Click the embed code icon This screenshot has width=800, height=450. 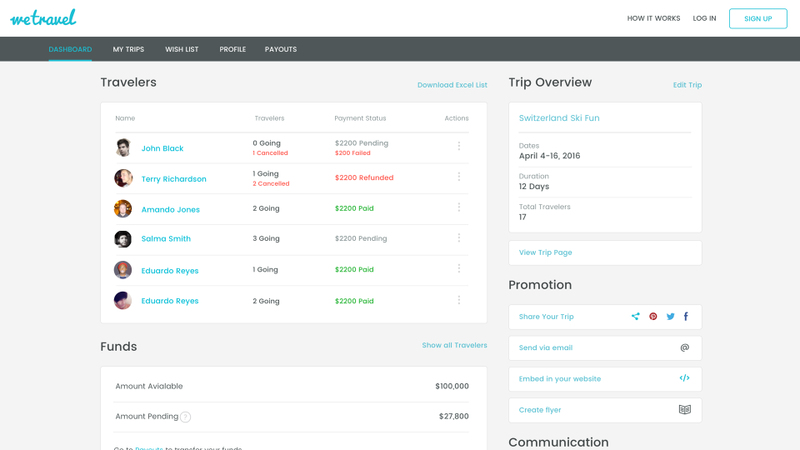[685, 378]
